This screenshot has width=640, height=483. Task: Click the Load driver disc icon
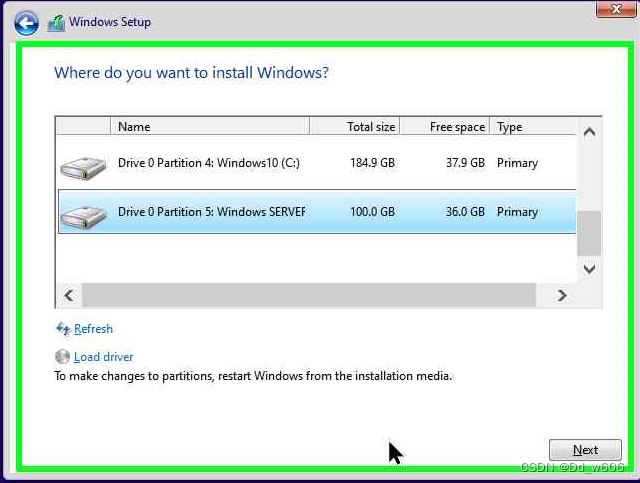click(62, 356)
